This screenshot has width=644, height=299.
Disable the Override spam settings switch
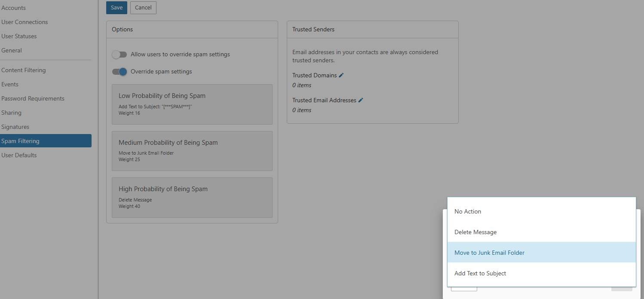pyautogui.click(x=120, y=72)
